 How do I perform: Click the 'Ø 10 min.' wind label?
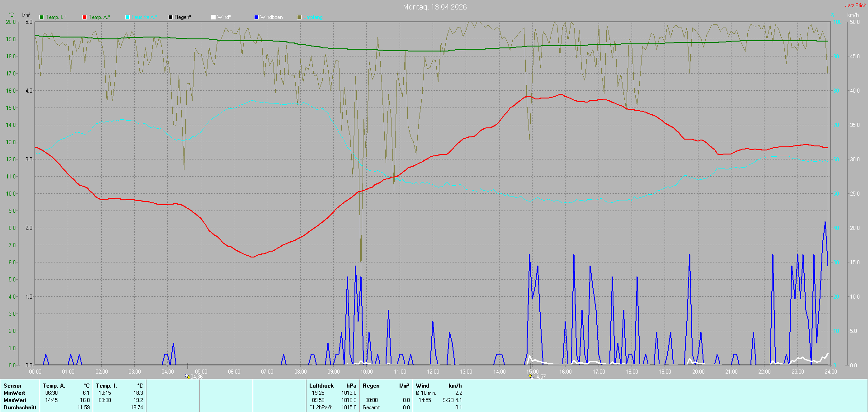click(426, 393)
